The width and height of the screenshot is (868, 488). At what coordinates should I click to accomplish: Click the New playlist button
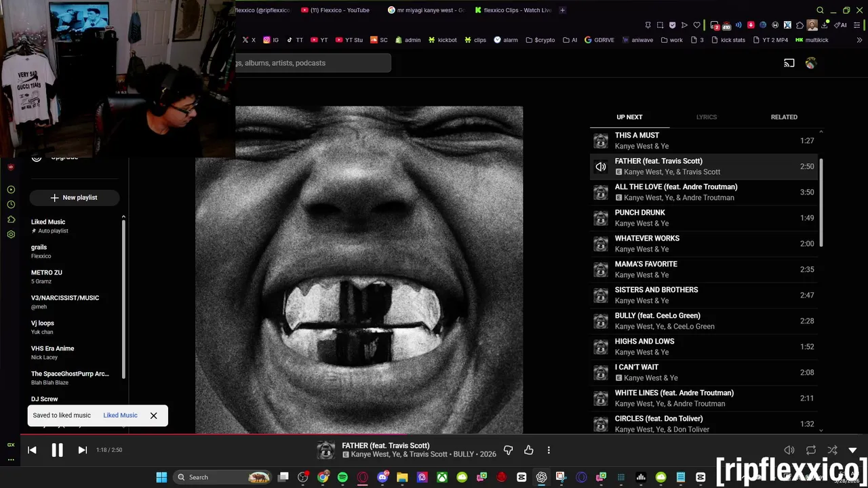(x=74, y=197)
